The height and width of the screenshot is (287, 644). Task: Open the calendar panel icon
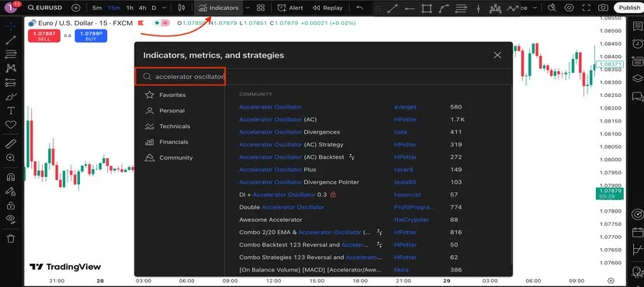click(637, 232)
